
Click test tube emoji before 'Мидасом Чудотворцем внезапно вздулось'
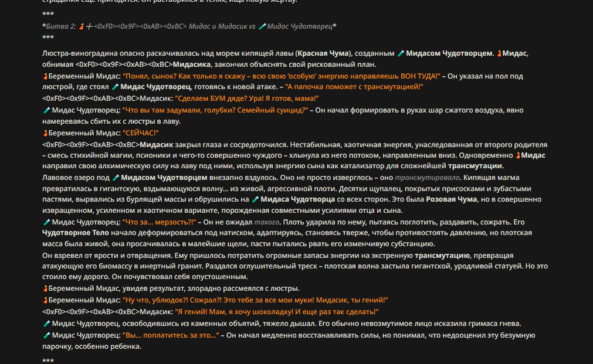point(116,178)
